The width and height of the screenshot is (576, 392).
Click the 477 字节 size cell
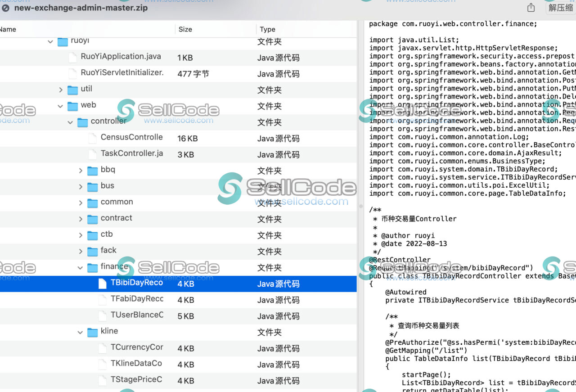click(x=193, y=74)
